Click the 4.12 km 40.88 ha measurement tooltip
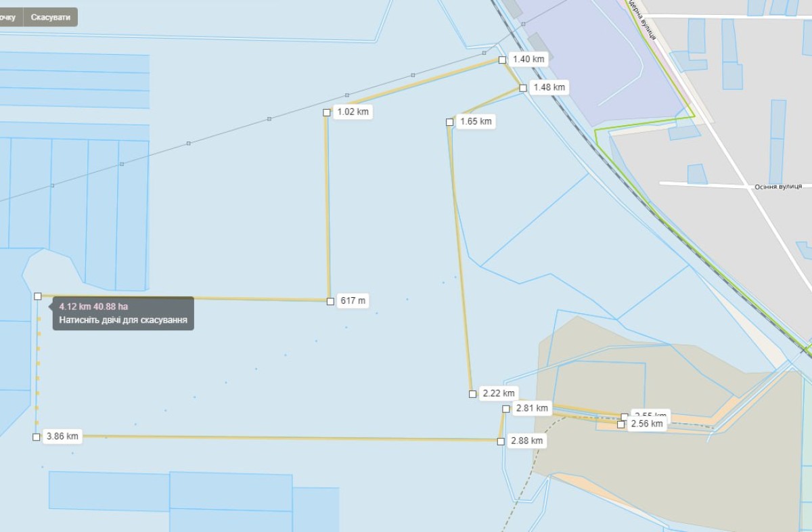The height and width of the screenshot is (532, 812). click(123, 313)
